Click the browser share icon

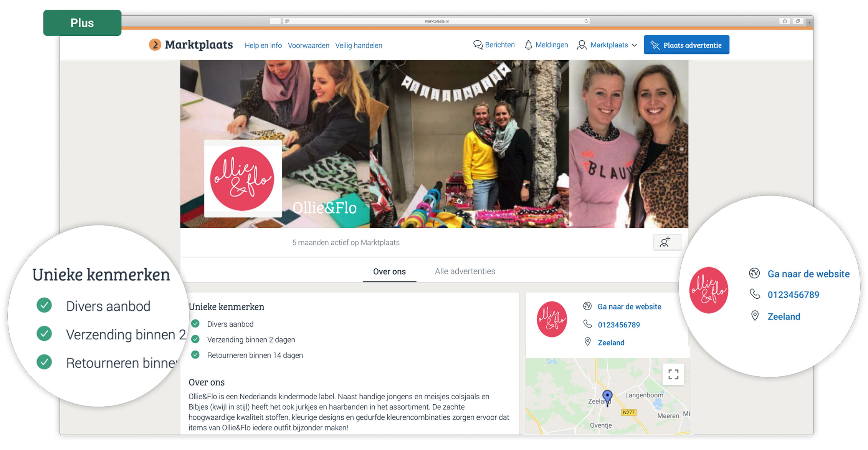tap(784, 21)
